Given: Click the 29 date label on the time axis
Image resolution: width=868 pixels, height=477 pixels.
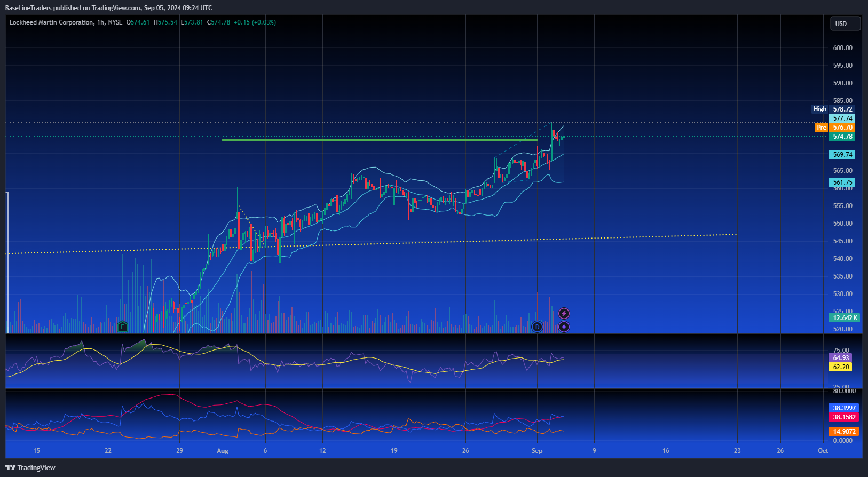Looking at the screenshot, I should click(x=179, y=451).
